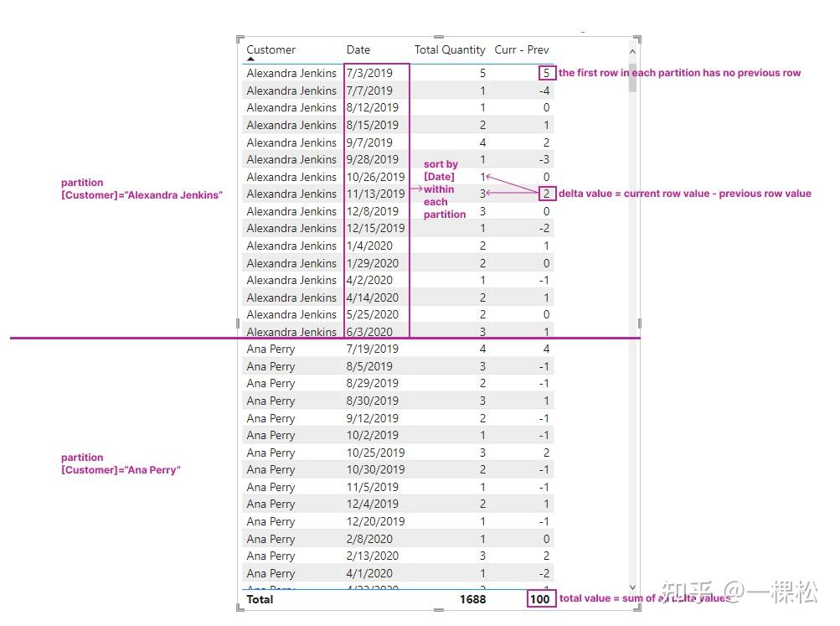Select the top-center resize handle
This screenshot has width=840, height=626.
(439, 37)
